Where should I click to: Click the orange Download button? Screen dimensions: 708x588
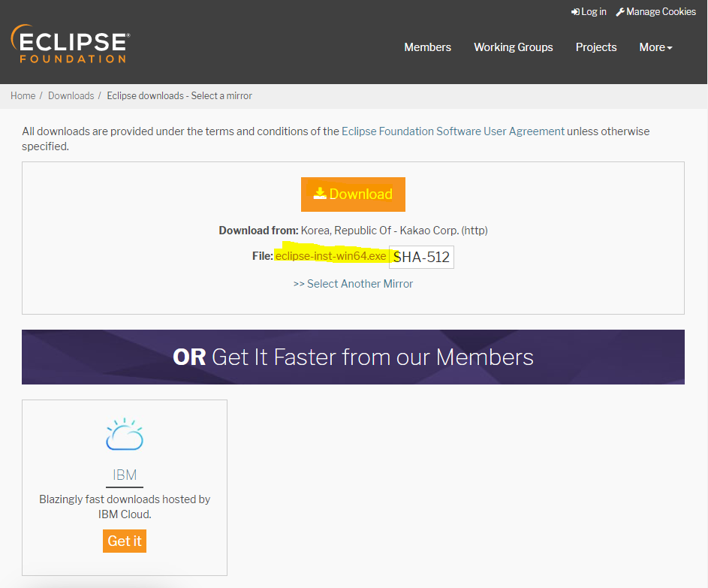353,194
